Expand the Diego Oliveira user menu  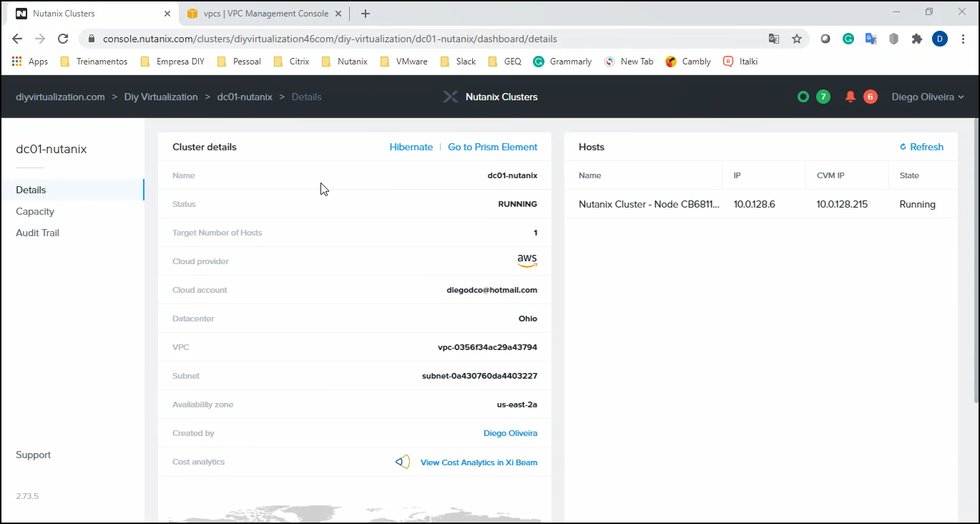pos(927,97)
